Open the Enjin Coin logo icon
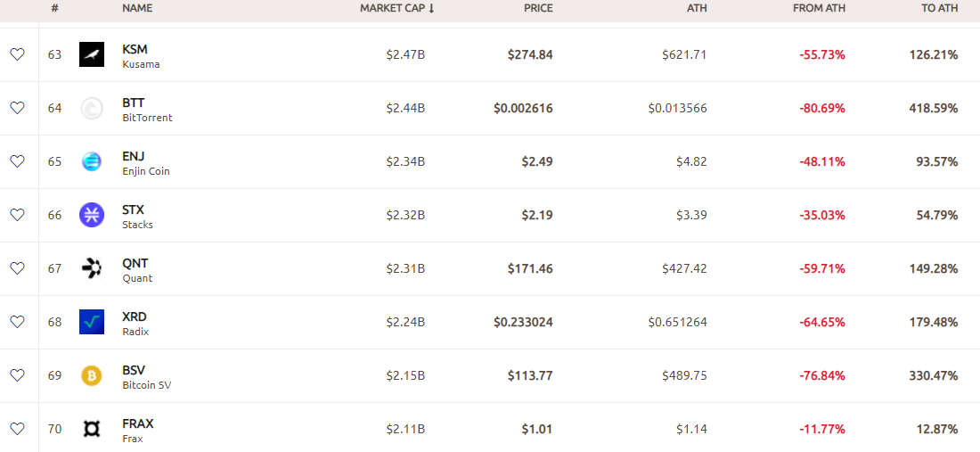The height and width of the screenshot is (452, 980). coord(92,161)
